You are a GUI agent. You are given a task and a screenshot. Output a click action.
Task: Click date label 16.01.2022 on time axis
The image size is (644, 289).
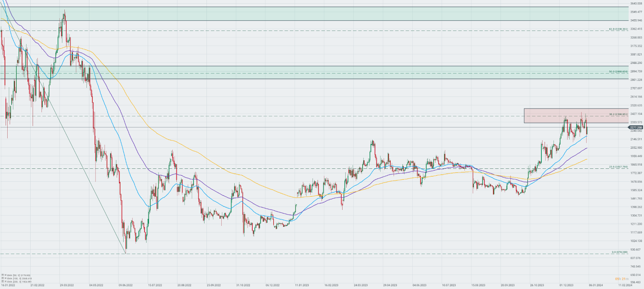coord(8,285)
